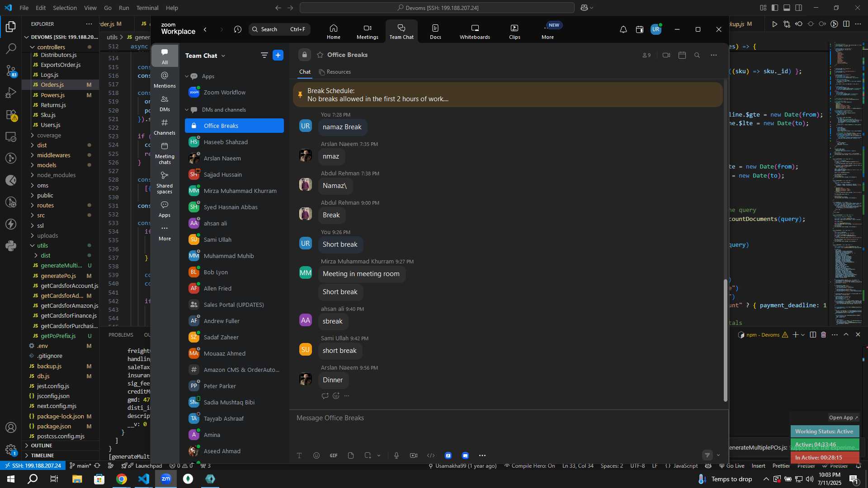The height and width of the screenshot is (488, 868).
Task: Open the Terminal menu
Action: pos(147,8)
